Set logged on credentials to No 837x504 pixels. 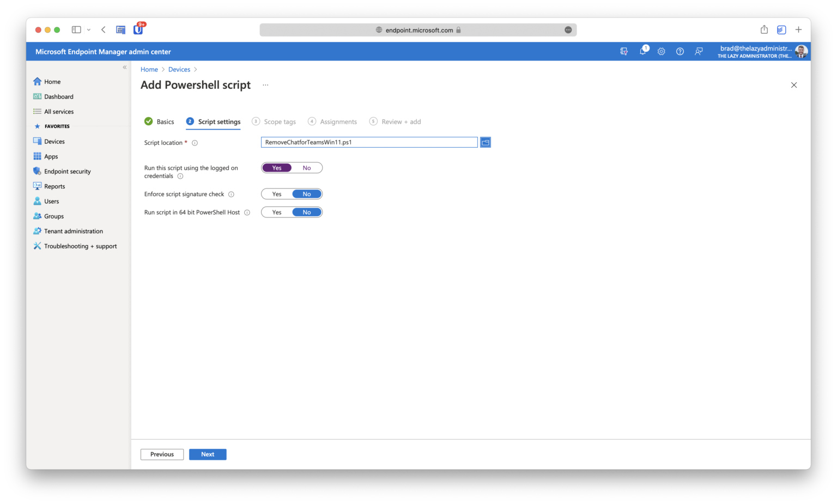point(307,168)
